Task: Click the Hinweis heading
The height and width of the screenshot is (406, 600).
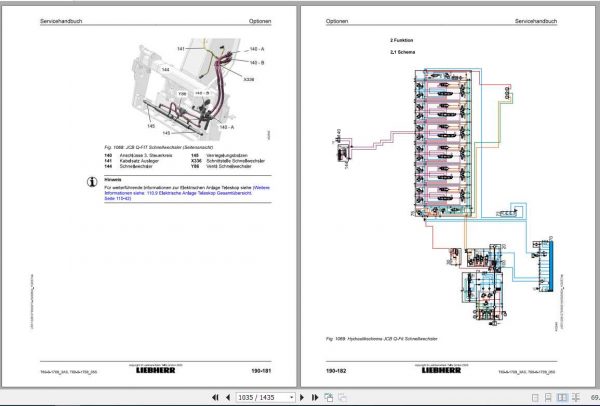Action: click(x=113, y=179)
